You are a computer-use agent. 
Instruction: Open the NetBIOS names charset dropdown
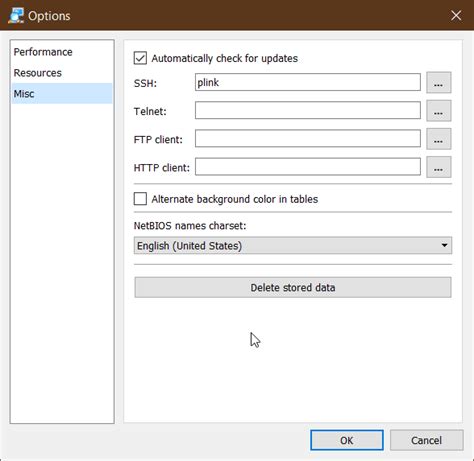(x=293, y=246)
